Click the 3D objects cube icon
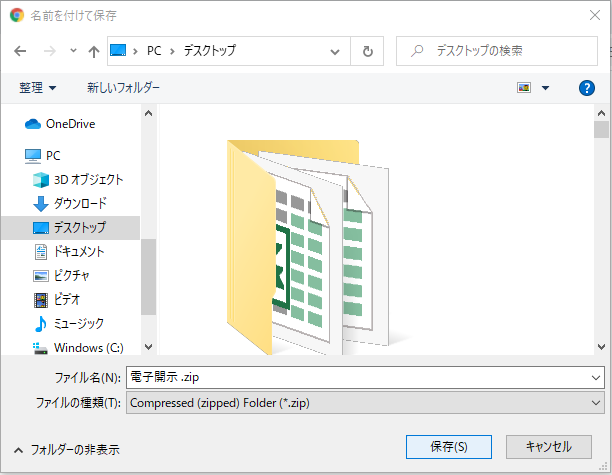The width and height of the screenshot is (612, 475). click(41, 180)
